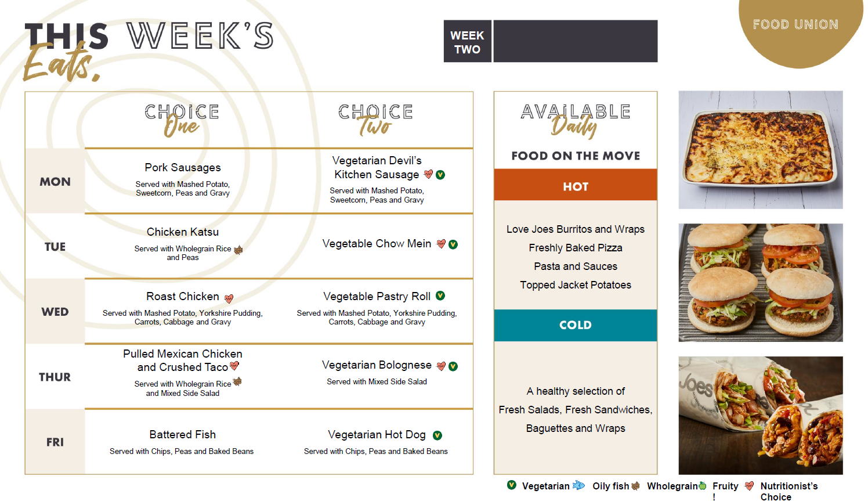Open the burger buns photo
This screenshot has height=501, width=868.
pos(761,283)
